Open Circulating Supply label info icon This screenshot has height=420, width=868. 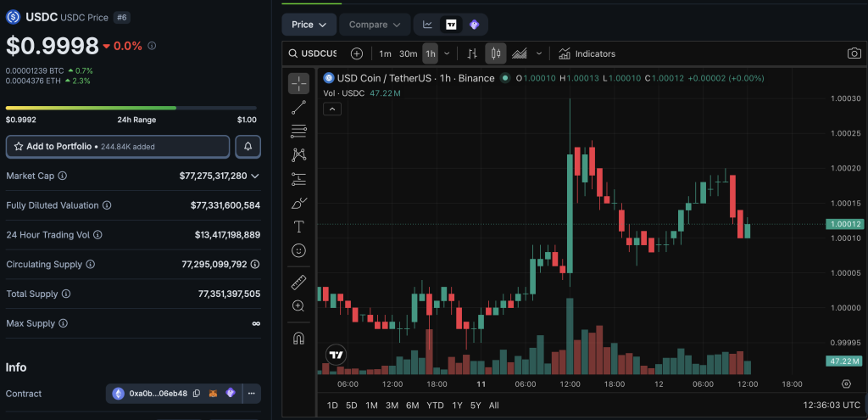click(90, 264)
